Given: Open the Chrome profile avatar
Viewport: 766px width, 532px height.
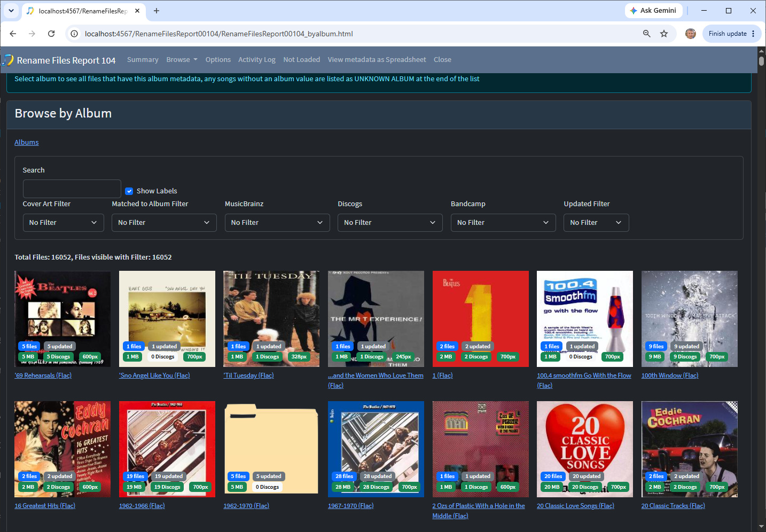Looking at the screenshot, I should (x=691, y=34).
